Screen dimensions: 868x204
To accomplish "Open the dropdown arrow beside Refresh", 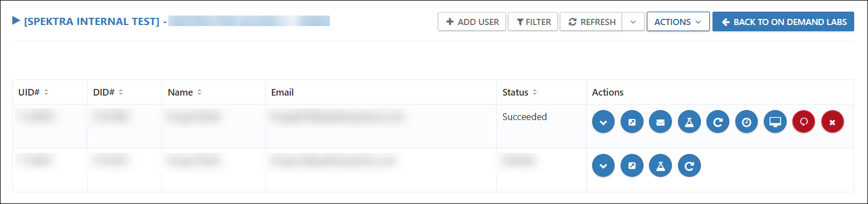I will coord(633,22).
